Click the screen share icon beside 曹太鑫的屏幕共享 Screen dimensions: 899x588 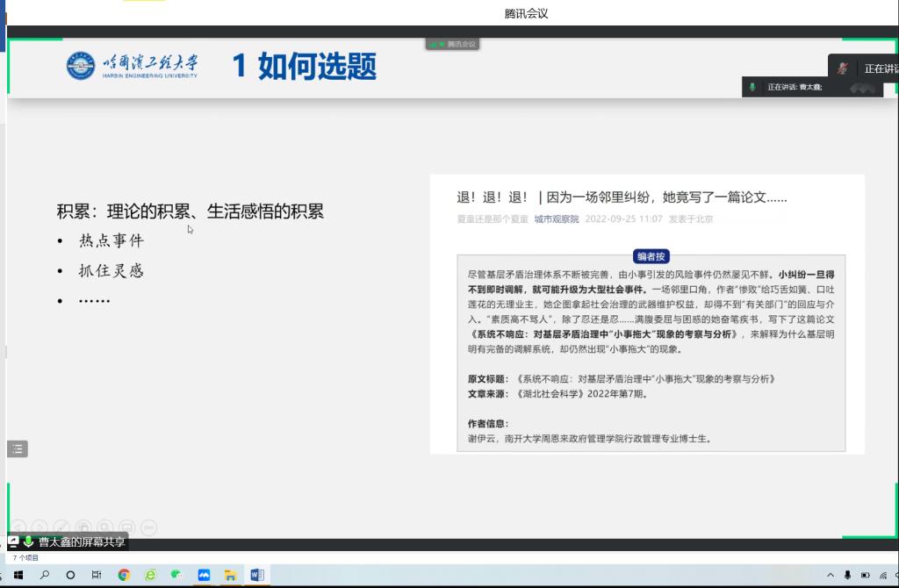click(14, 542)
